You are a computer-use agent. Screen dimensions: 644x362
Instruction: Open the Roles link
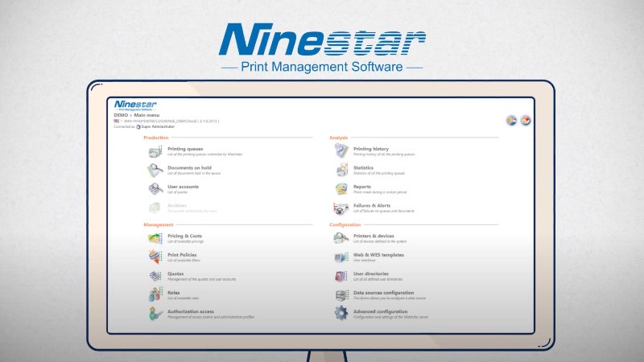point(174,293)
